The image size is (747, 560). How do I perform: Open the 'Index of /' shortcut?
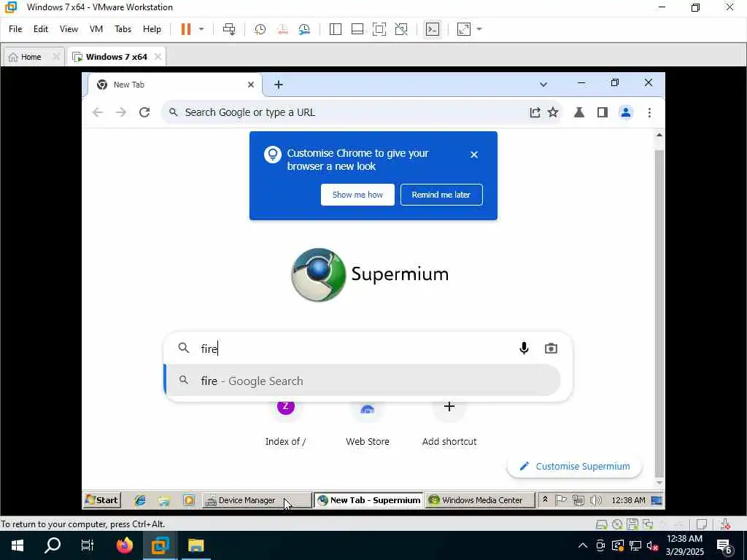[285, 424]
